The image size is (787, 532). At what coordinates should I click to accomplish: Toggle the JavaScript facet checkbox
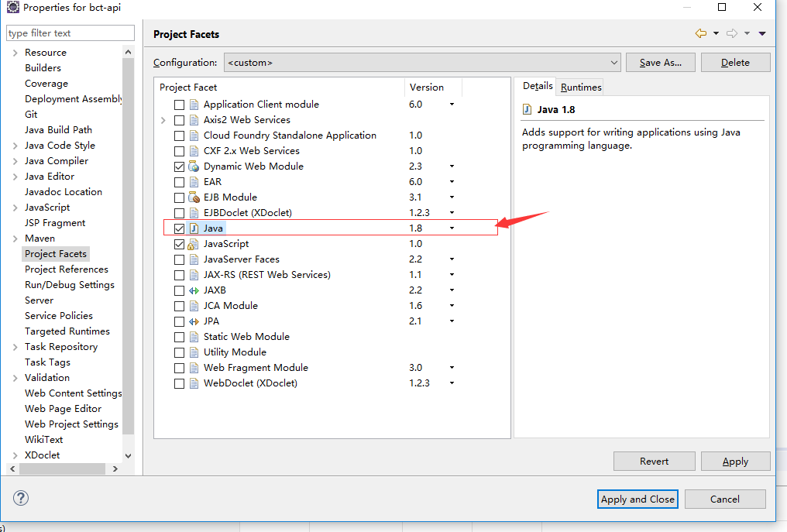pos(179,245)
